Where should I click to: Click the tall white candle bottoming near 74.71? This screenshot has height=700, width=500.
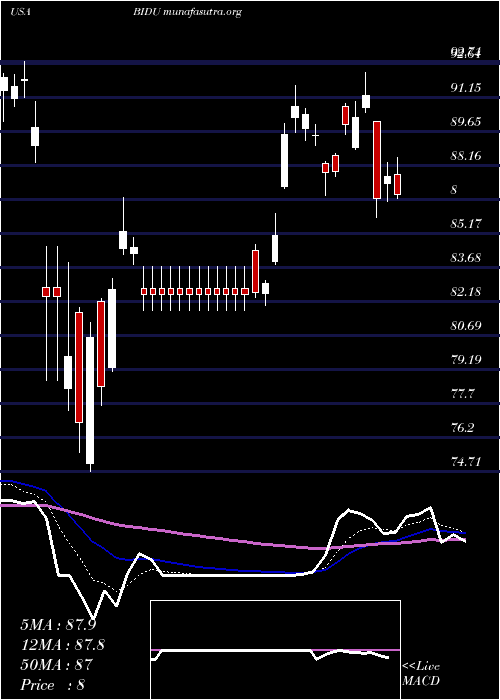(90, 400)
